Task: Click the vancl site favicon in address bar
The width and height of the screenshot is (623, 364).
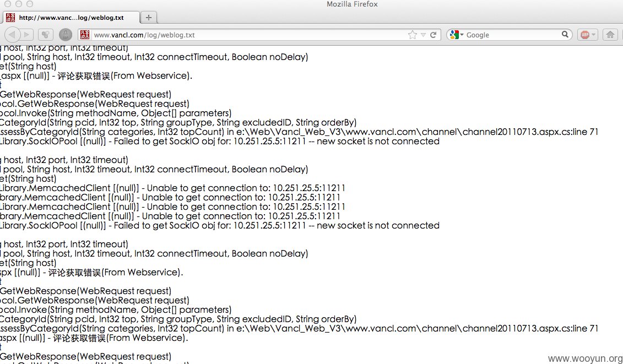Action: tap(85, 35)
